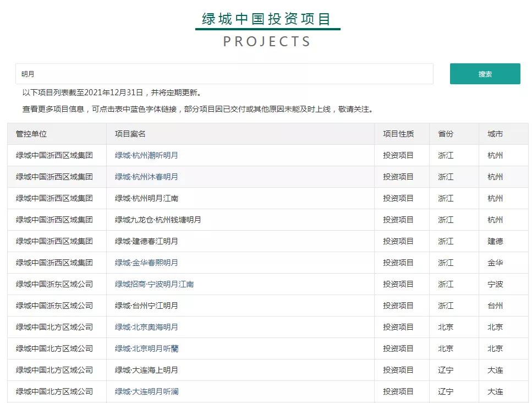Click the 绿城中国投资项目 page title
Image resolution: width=532 pixels, height=403 pixels.
266,19
